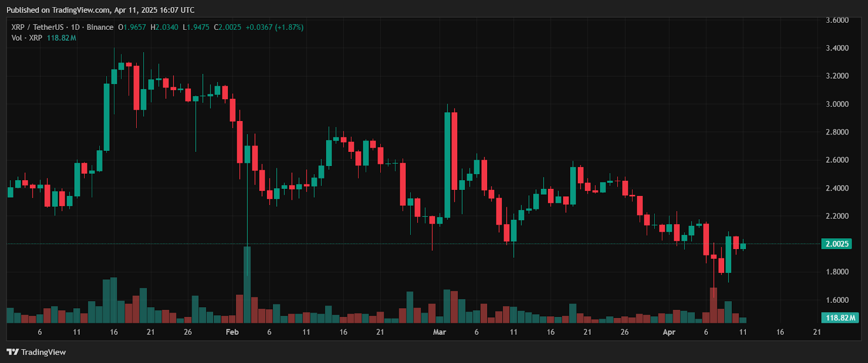Select the Feb label on time axis
The image size is (868, 363).
(232, 332)
